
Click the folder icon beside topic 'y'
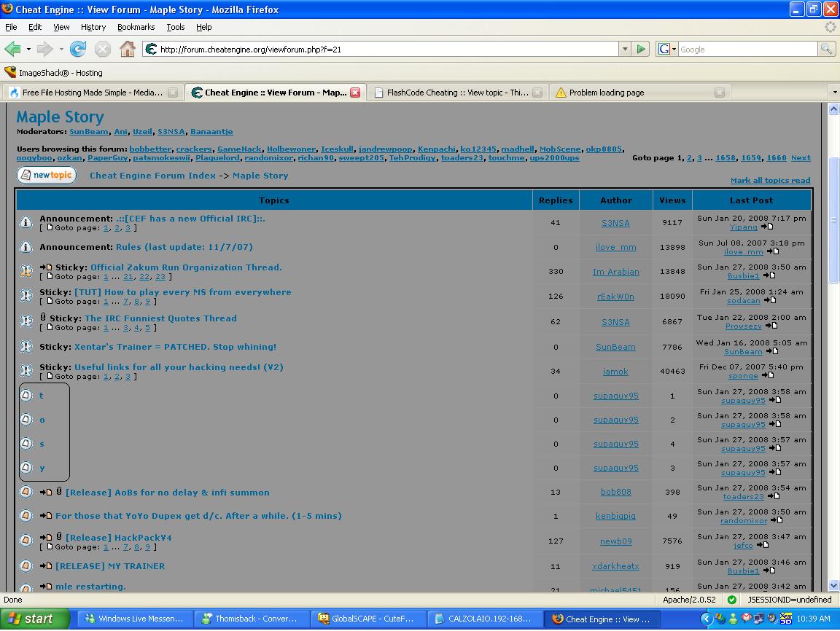26,468
